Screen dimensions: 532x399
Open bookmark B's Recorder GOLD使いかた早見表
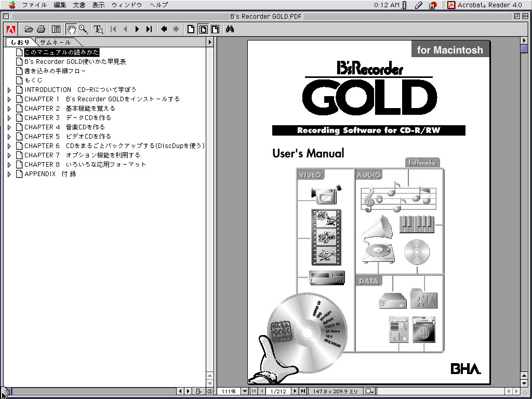pyautogui.click(x=75, y=62)
